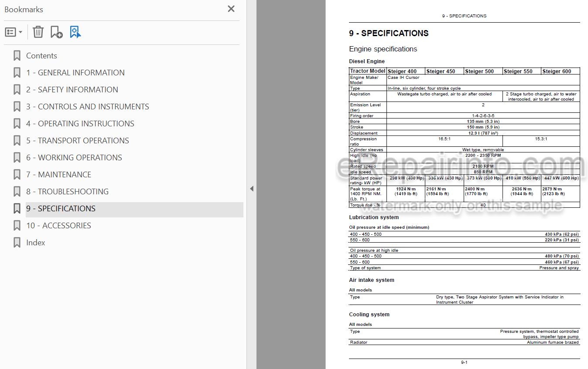Viewport: 588px width, 369px height.
Task: Click the 'Engine specifications' subheading
Action: [x=383, y=49]
